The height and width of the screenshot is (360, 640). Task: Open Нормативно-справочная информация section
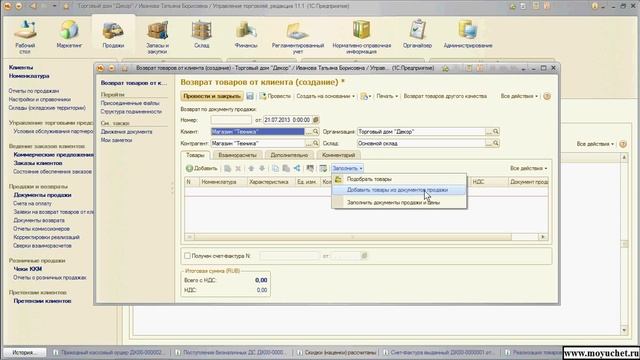[x=362, y=38]
